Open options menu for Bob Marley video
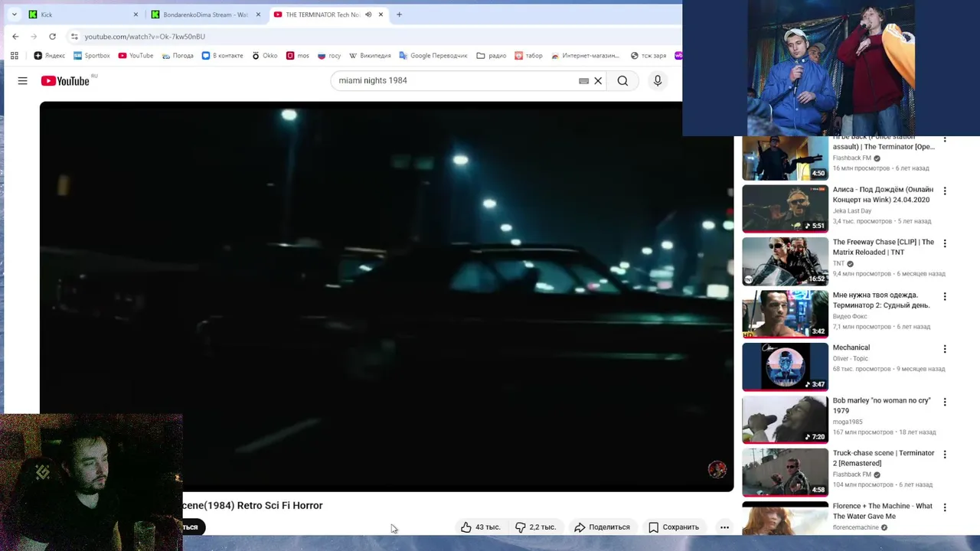 pyautogui.click(x=945, y=402)
